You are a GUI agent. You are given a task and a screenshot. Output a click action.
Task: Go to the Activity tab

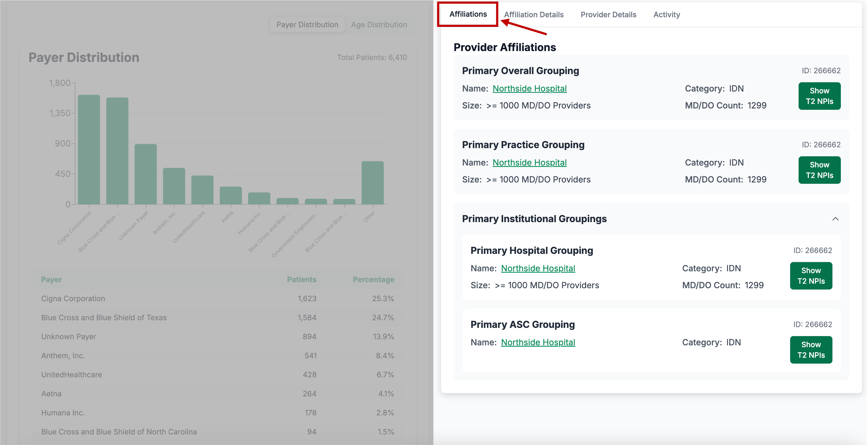666,15
